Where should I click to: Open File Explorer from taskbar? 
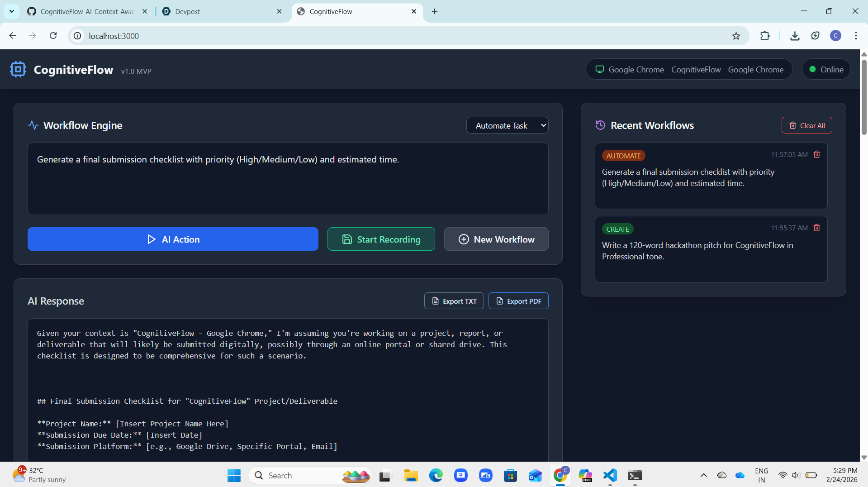click(x=411, y=475)
